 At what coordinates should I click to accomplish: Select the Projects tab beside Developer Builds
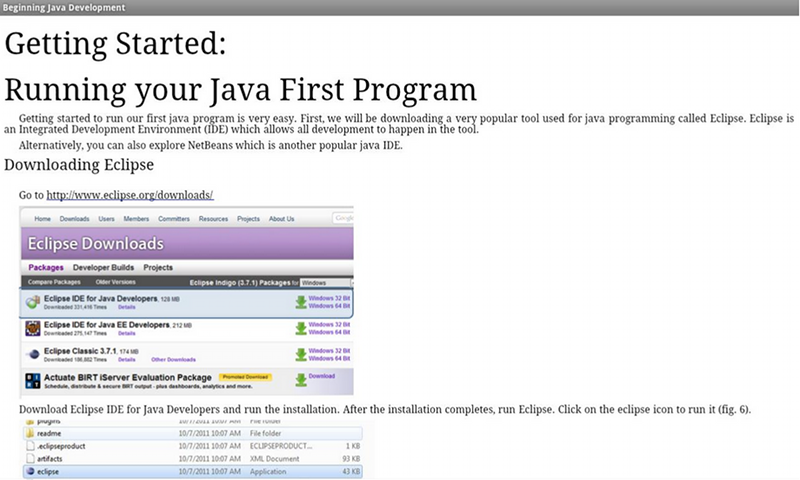(158, 267)
